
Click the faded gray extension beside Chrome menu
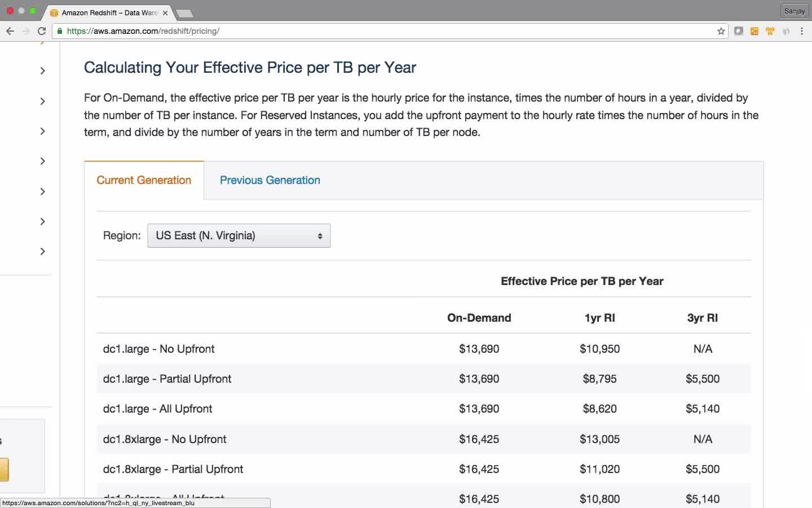786,31
